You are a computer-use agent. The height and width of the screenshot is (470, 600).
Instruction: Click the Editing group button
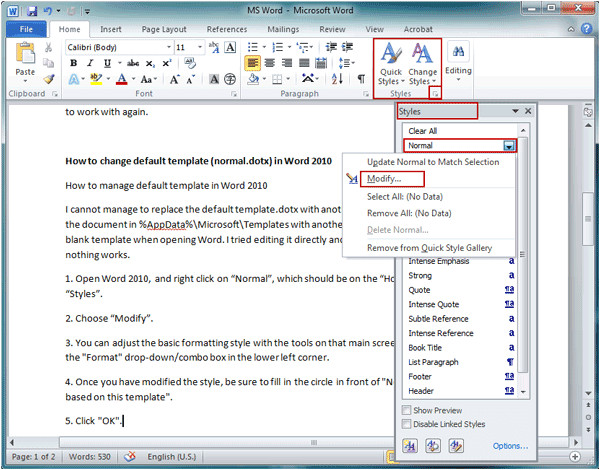459,62
